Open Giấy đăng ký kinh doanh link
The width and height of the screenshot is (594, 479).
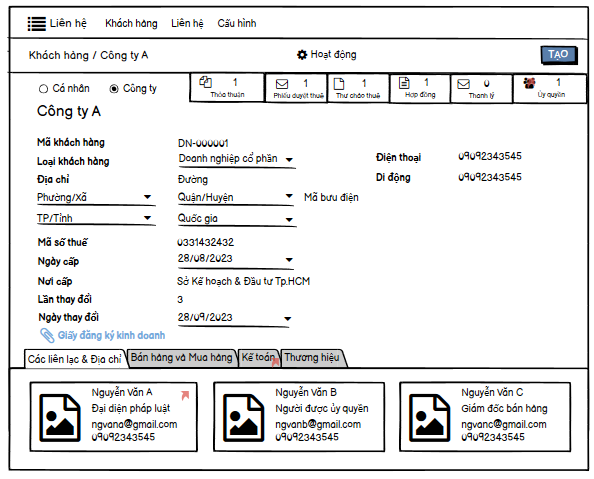111,335
